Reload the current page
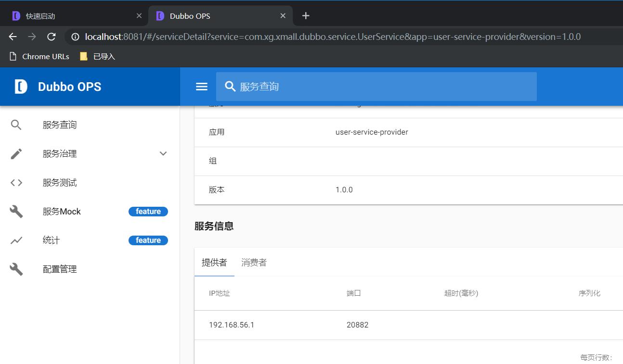Screen dimensions: 623x364 52,37
